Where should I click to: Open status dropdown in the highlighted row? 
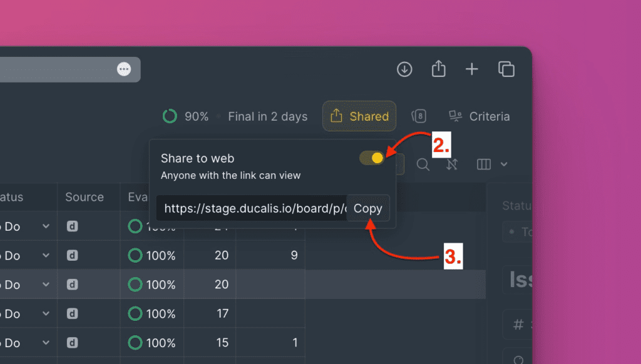pos(46,285)
